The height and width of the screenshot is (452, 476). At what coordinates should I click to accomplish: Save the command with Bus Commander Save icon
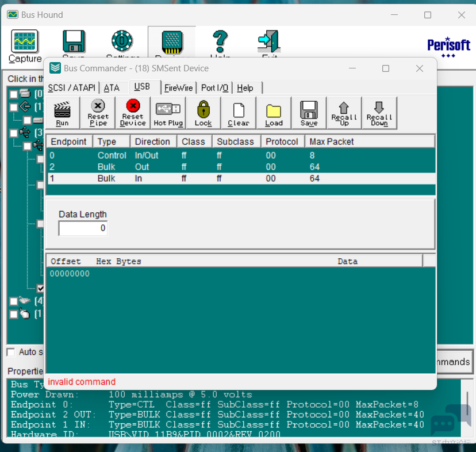[x=309, y=113]
